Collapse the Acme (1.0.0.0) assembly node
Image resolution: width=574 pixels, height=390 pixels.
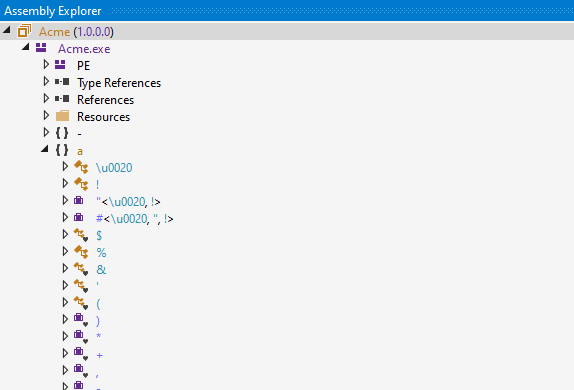point(7,30)
